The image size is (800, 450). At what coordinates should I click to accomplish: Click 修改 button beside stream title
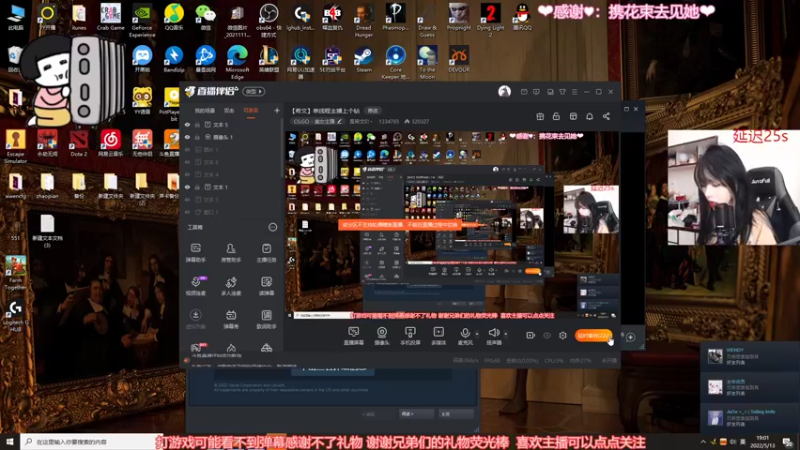click(373, 111)
